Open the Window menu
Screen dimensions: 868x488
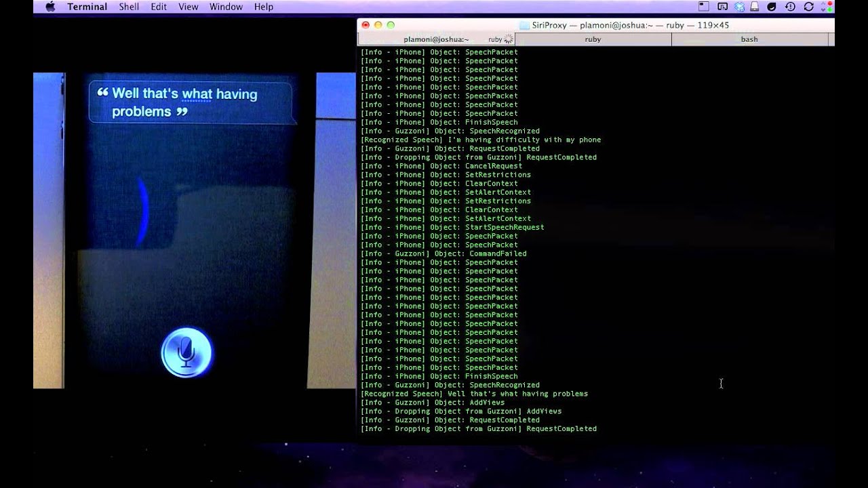coord(226,7)
